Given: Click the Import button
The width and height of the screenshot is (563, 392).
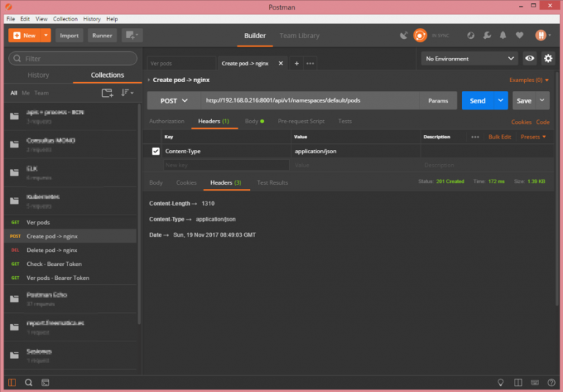Looking at the screenshot, I should [x=69, y=35].
